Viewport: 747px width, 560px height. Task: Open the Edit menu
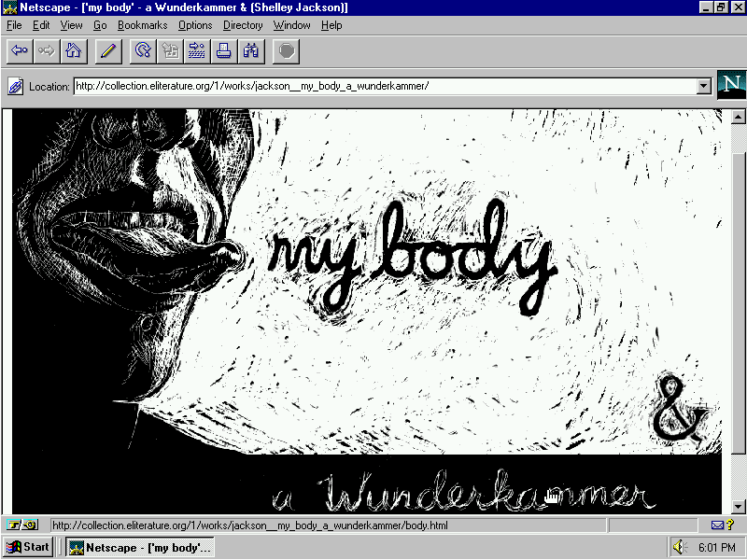click(41, 25)
